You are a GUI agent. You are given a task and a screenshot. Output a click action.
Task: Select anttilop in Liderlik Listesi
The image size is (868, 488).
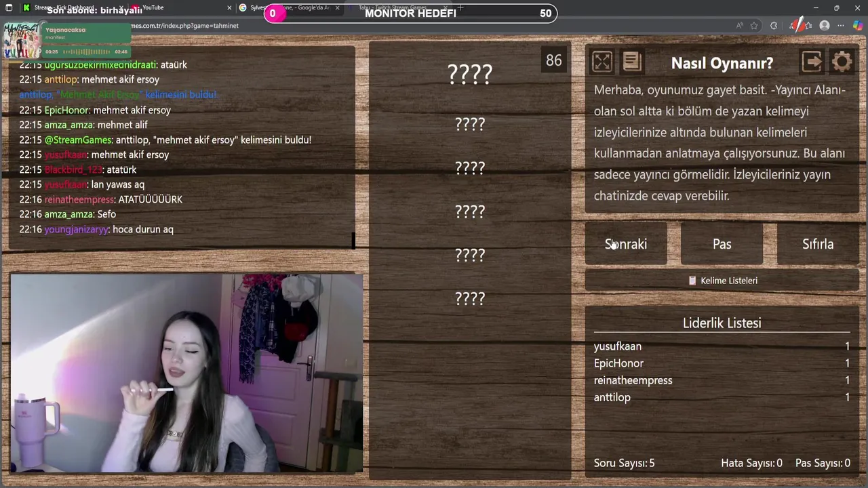[x=612, y=397]
